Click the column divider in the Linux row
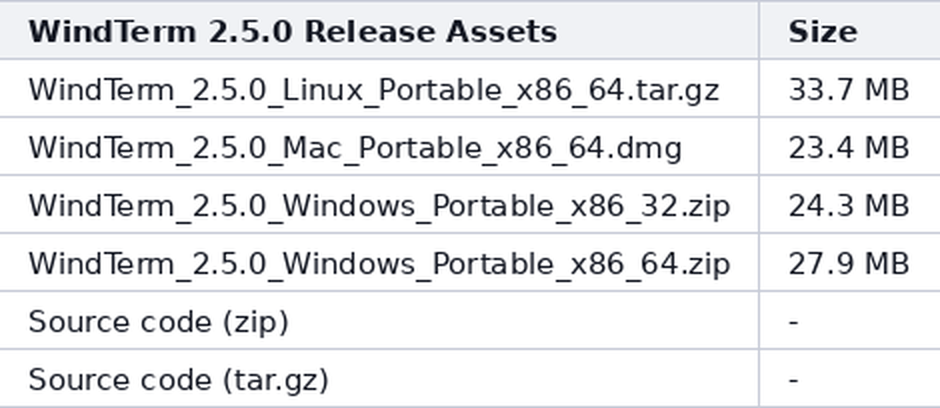The width and height of the screenshot is (940, 408). (x=759, y=88)
